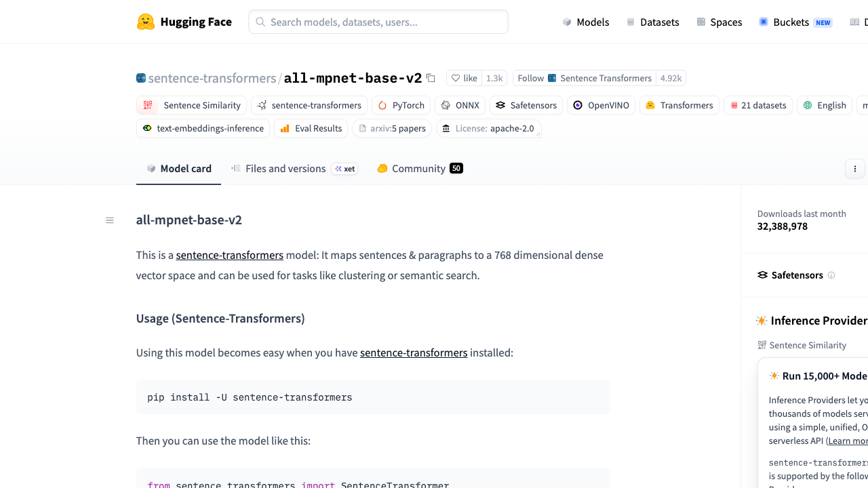Copy the model name with copy icon
Image resolution: width=868 pixels, height=488 pixels.
pyautogui.click(x=431, y=78)
